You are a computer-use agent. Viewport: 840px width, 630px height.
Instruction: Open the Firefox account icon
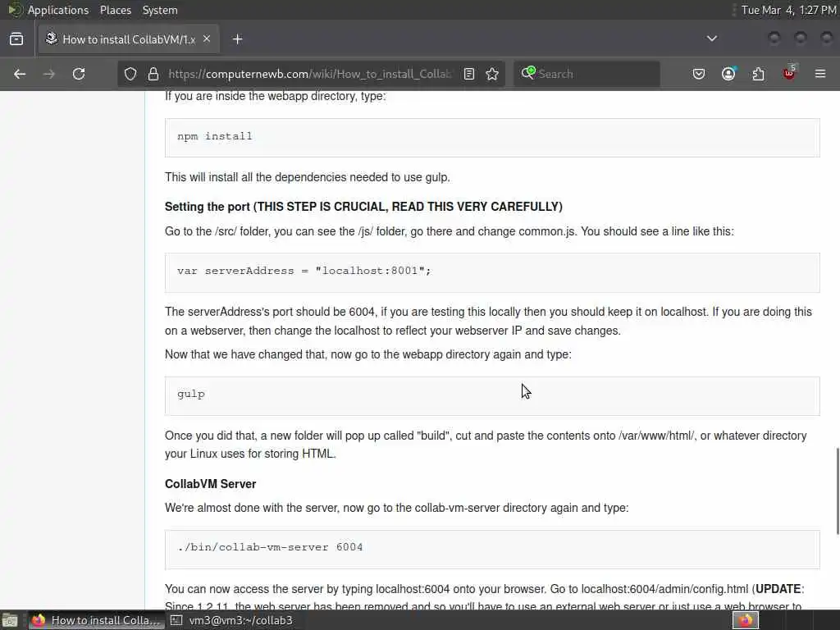coord(728,74)
